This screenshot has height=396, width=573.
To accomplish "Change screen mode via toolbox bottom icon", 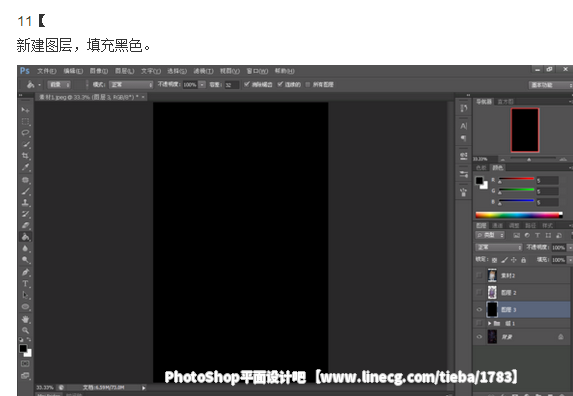I will 25,376.
